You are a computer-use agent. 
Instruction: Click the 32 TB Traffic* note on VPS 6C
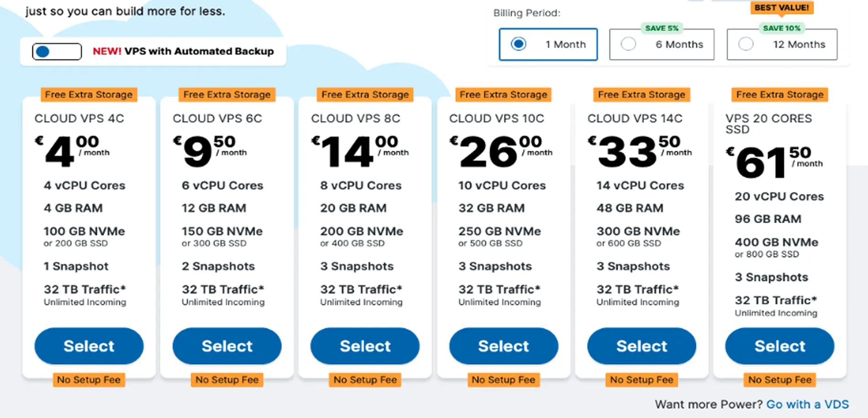(223, 289)
